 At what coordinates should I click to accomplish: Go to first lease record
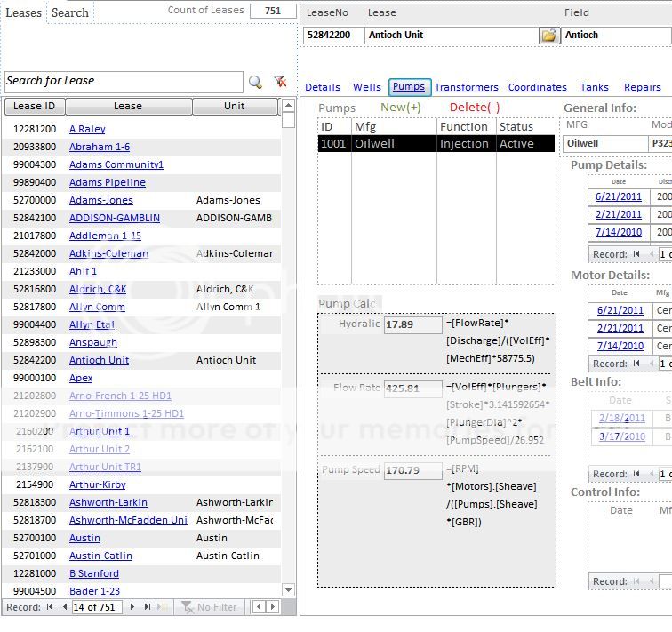(x=50, y=607)
